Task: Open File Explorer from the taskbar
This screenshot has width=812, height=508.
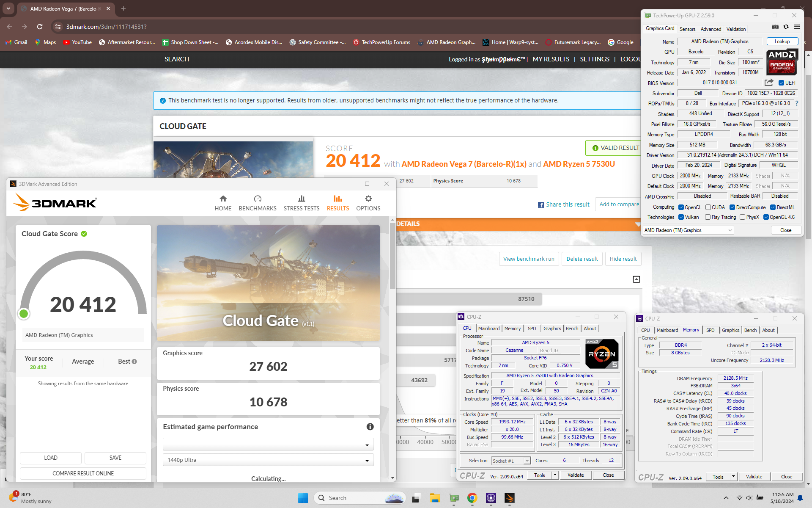Action: pos(435,498)
